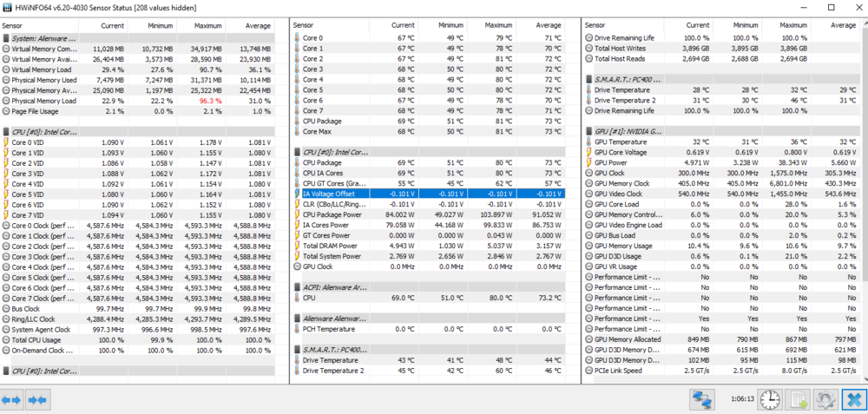The height and width of the screenshot is (414, 868).
Task: Open the remote network monitoring icon
Action: pos(702,399)
